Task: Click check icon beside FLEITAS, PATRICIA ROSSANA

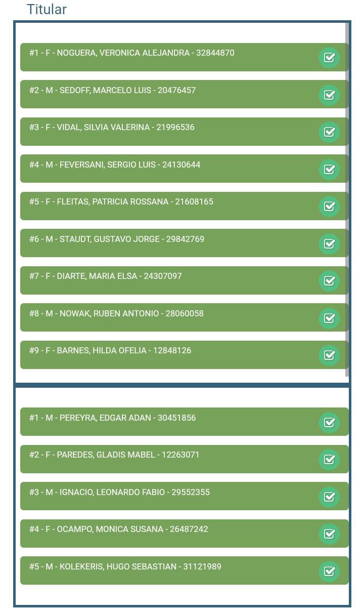Action: [x=329, y=207]
